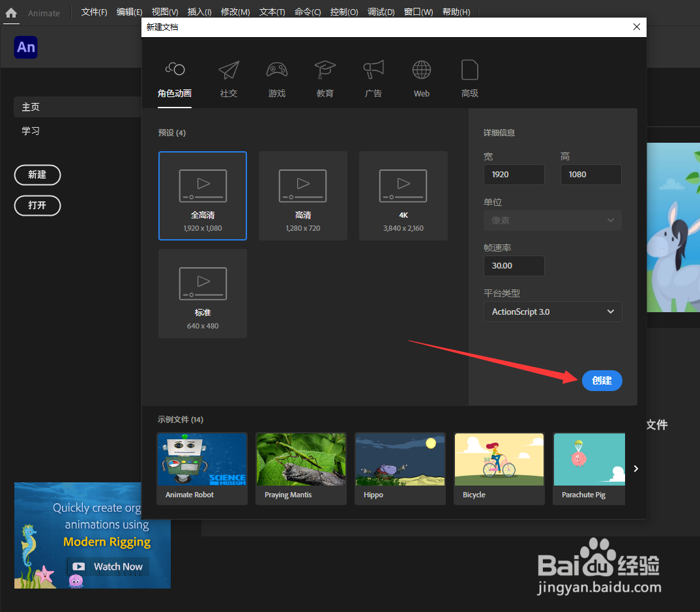Open the Animate Robot sample file
700x612 pixels.
click(202, 469)
